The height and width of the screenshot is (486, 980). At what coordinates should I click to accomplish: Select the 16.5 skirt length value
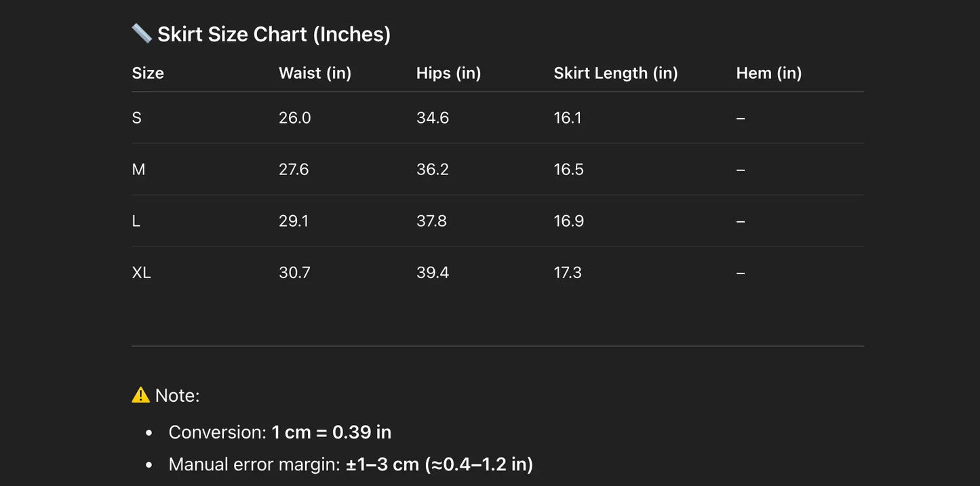[568, 170]
